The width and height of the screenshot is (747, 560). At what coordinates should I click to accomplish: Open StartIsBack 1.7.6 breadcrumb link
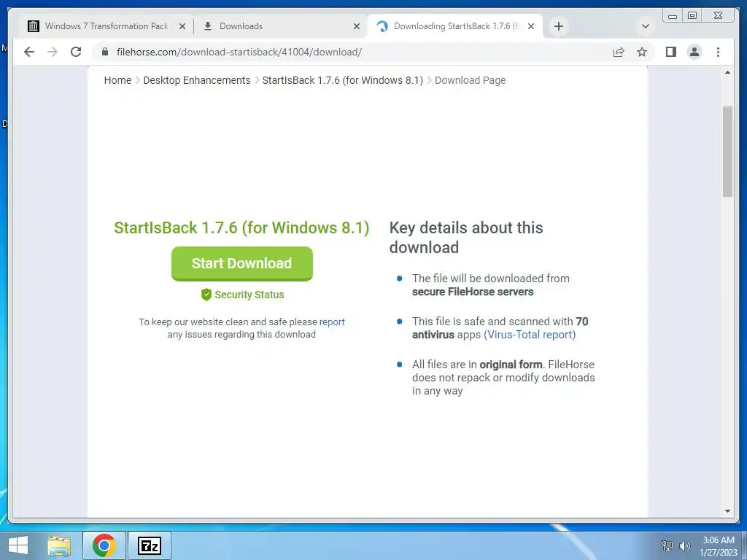[x=343, y=80]
